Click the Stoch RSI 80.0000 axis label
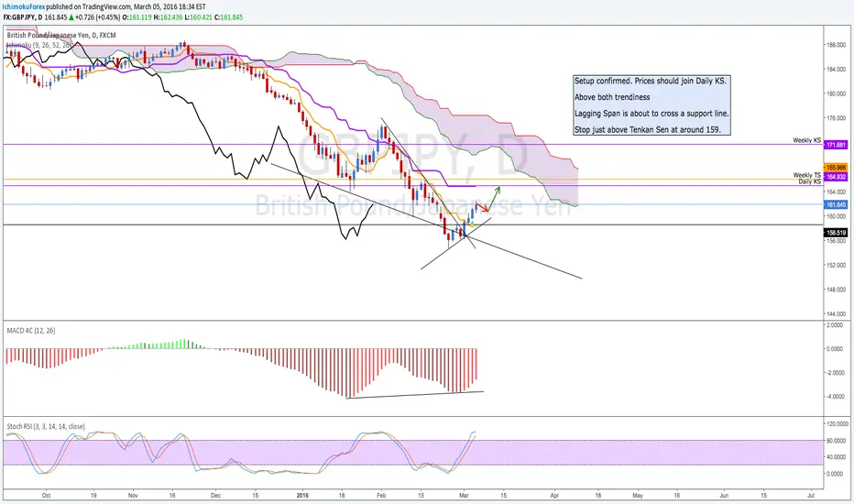Image resolution: width=854 pixels, height=504 pixels. pyautogui.click(x=838, y=440)
